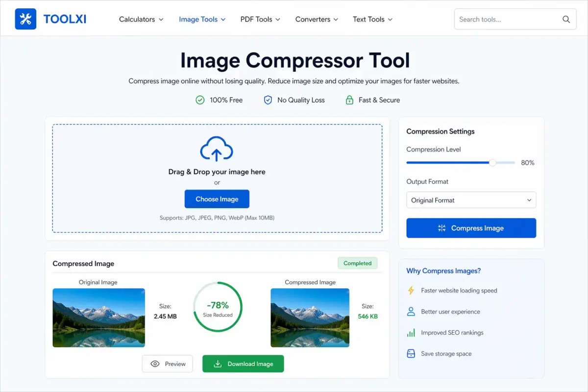Click the Compressed Image section heading
This screenshot has width=588, height=392.
click(83, 264)
